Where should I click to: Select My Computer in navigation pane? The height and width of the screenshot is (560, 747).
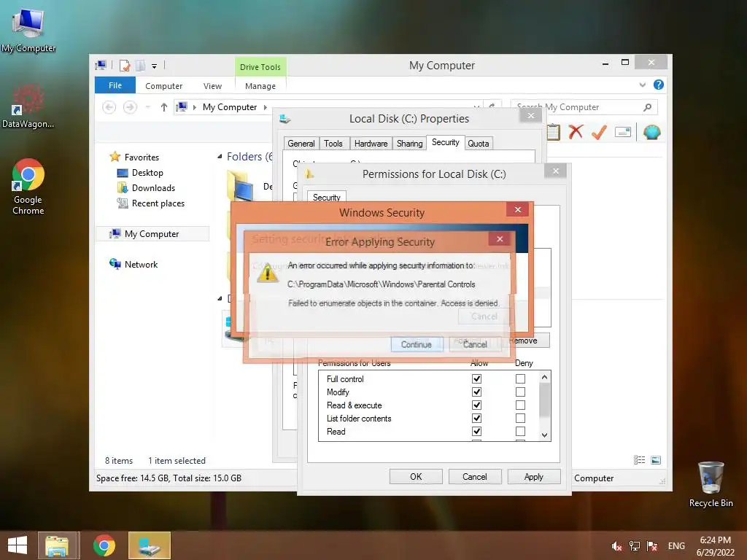click(152, 233)
